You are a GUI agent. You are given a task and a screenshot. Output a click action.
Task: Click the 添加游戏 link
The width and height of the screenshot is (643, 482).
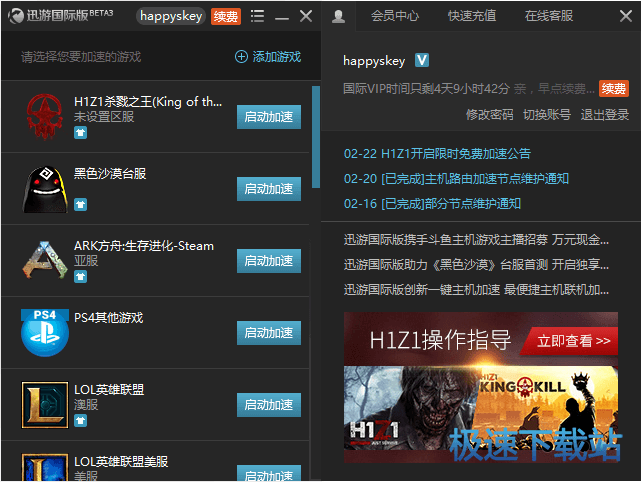pos(276,57)
